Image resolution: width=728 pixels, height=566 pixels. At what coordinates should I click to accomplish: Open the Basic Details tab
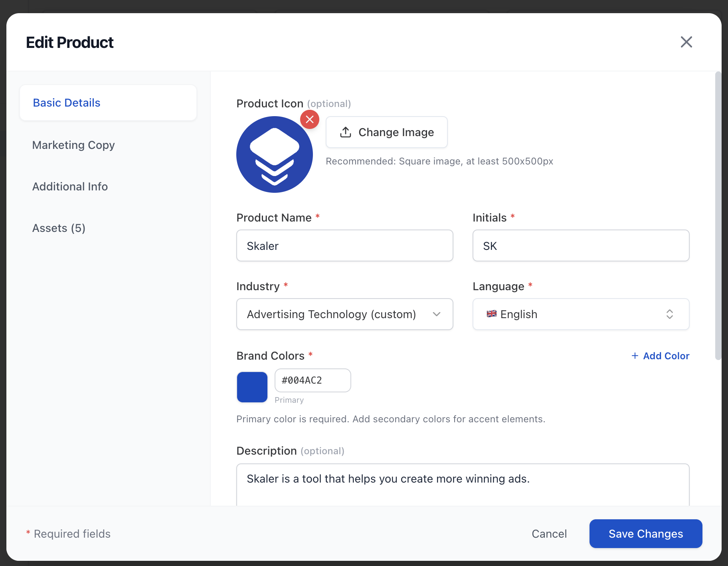tap(108, 103)
